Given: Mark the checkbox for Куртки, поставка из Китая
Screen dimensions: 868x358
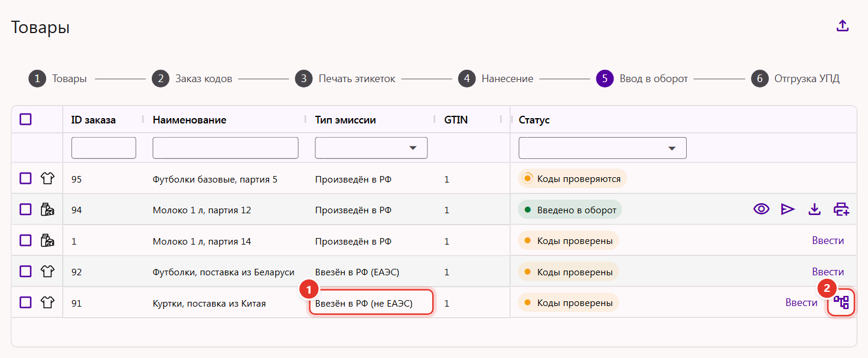Looking at the screenshot, I should (x=25, y=303).
